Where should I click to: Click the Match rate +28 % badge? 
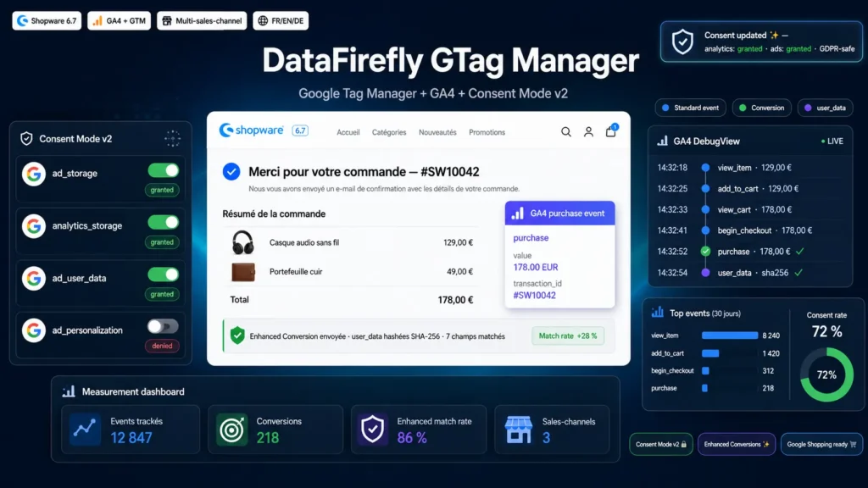[568, 335]
